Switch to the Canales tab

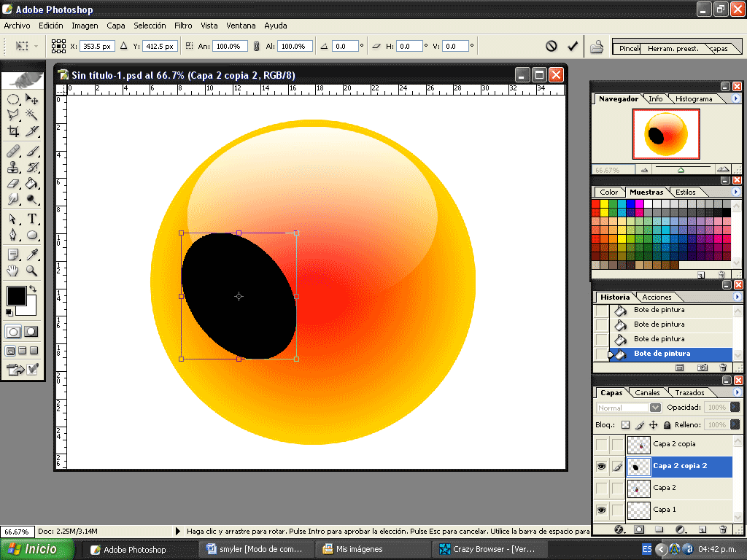[647, 392]
